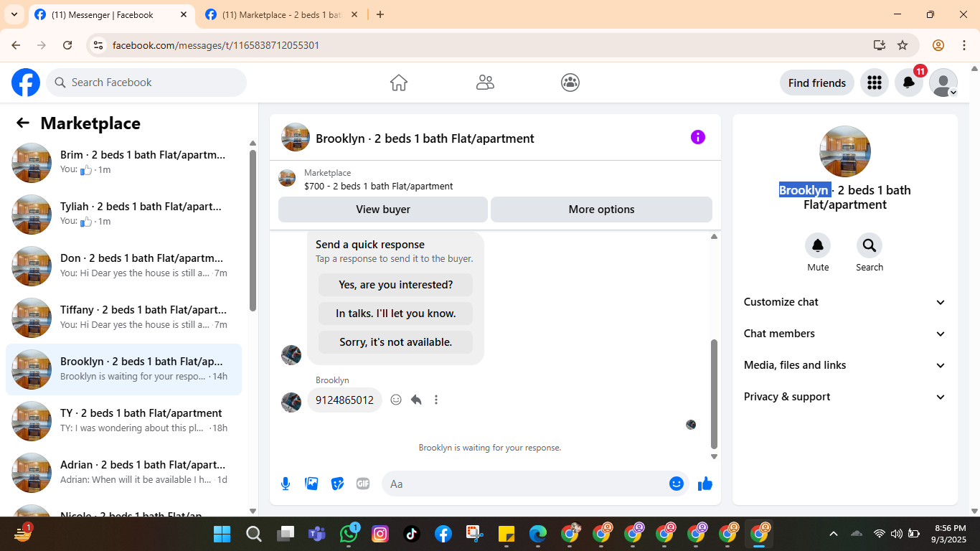Click the voice clip microphone icon
980x551 pixels.
click(x=286, y=484)
